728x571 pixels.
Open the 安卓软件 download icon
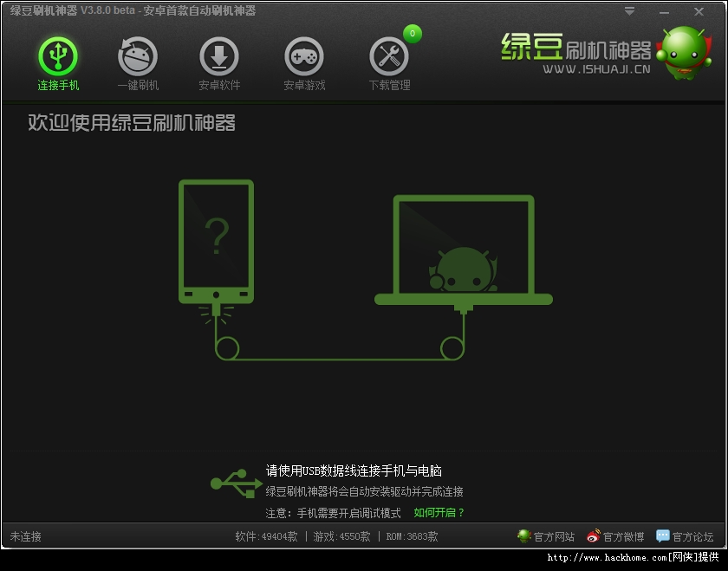coord(219,56)
